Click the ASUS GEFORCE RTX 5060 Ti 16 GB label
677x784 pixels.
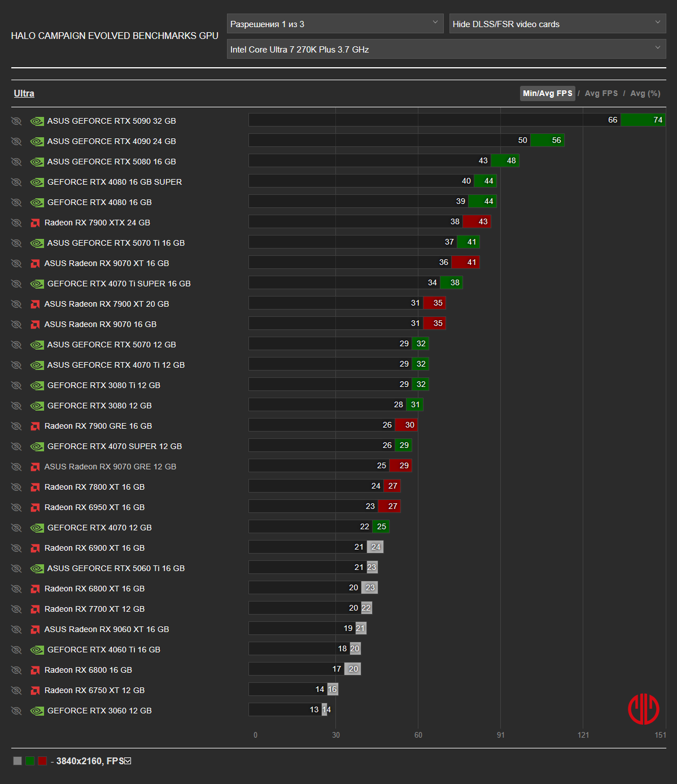tap(116, 568)
